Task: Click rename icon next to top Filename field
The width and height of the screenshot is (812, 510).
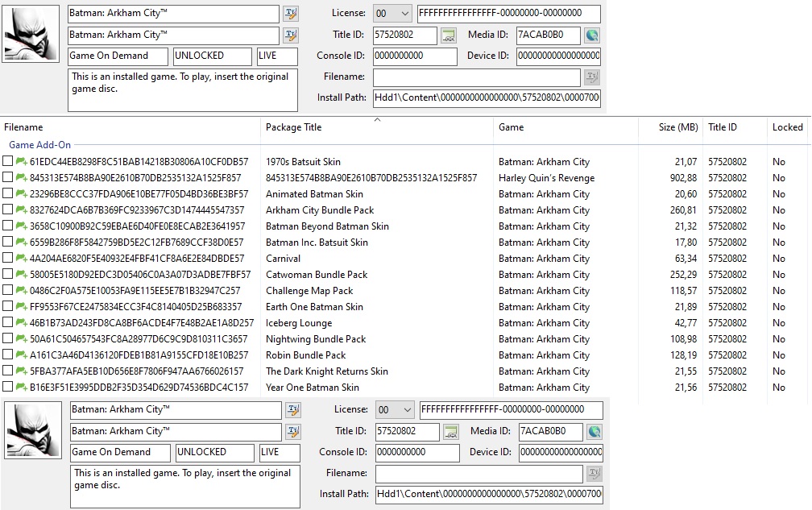Action: 592,77
